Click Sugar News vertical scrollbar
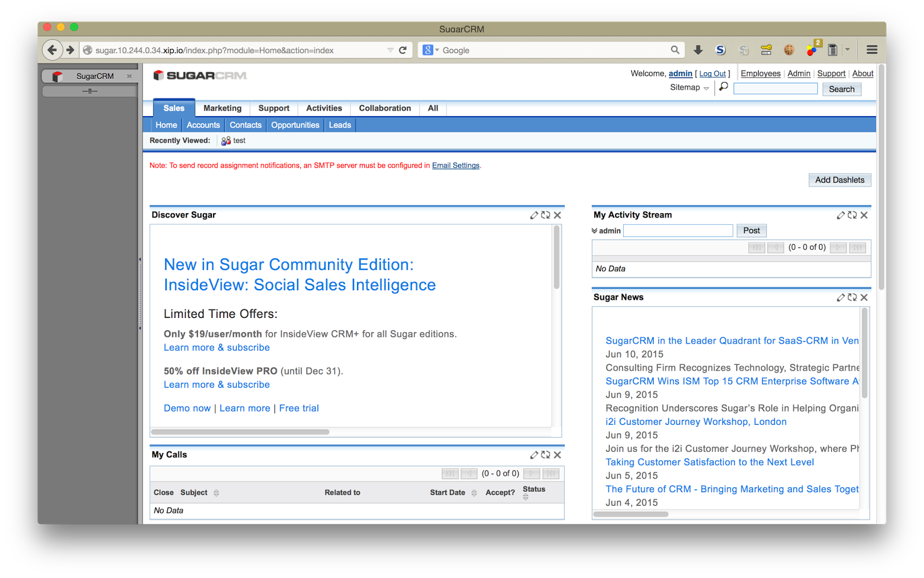 tap(865, 353)
